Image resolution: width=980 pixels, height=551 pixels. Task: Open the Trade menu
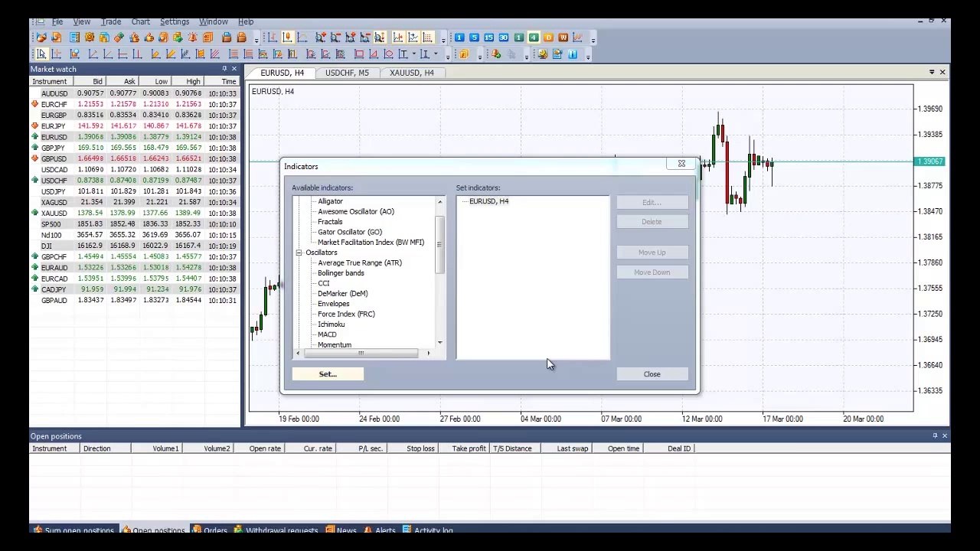pos(111,21)
